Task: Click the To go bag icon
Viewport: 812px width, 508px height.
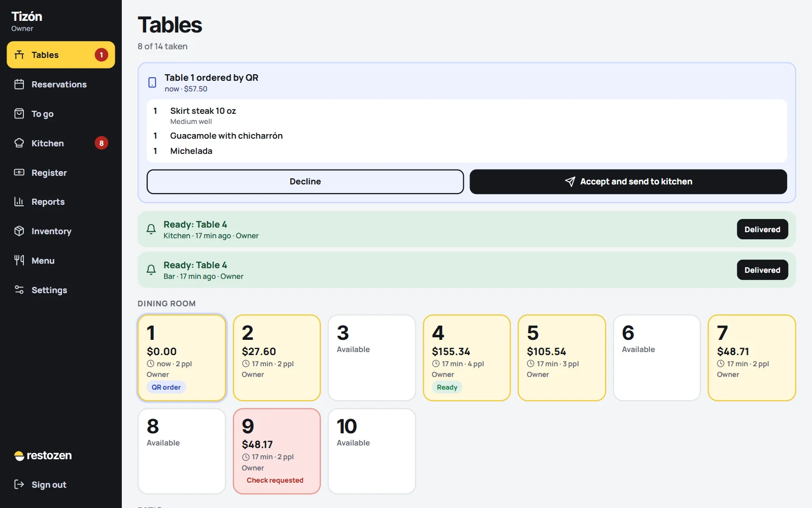Action: pyautogui.click(x=19, y=114)
